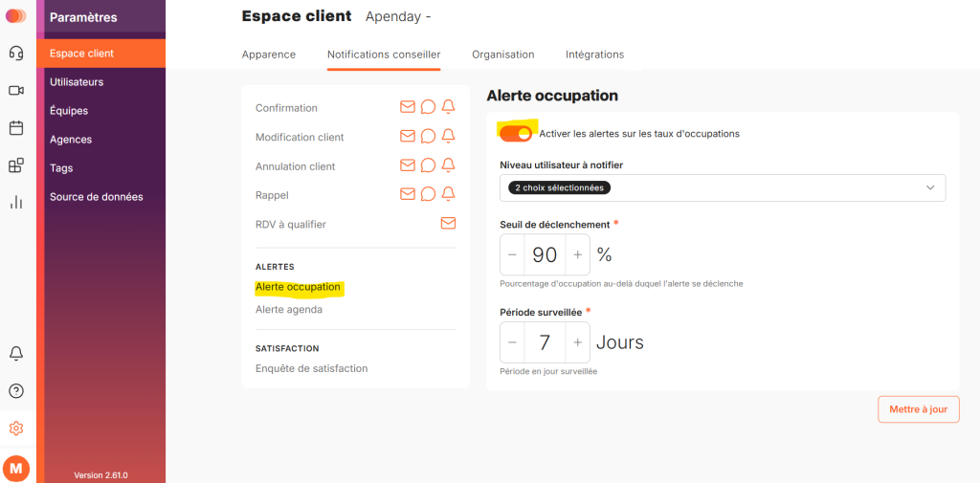The width and height of the screenshot is (980, 483).
Task: Open the bar chart statistics icon
Action: (x=16, y=202)
